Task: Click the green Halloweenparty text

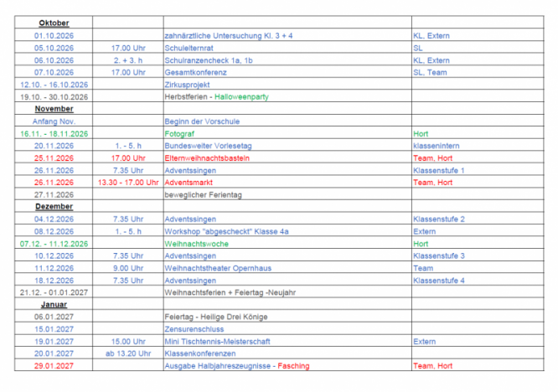Action: pyautogui.click(x=241, y=97)
